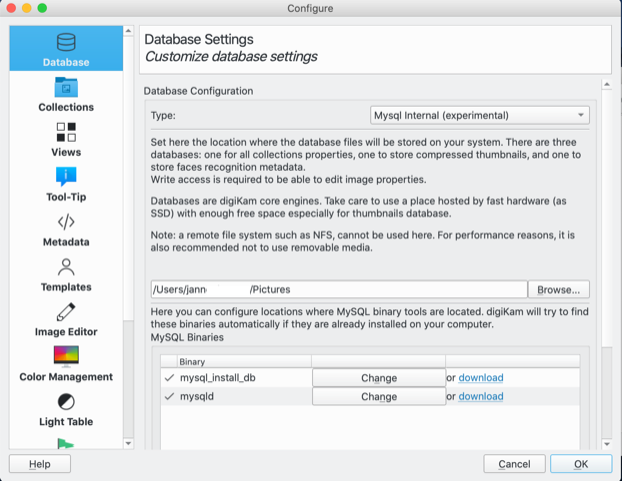Open the Database settings page icon
The height and width of the screenshot is (481, 622).
click(66, 43)
